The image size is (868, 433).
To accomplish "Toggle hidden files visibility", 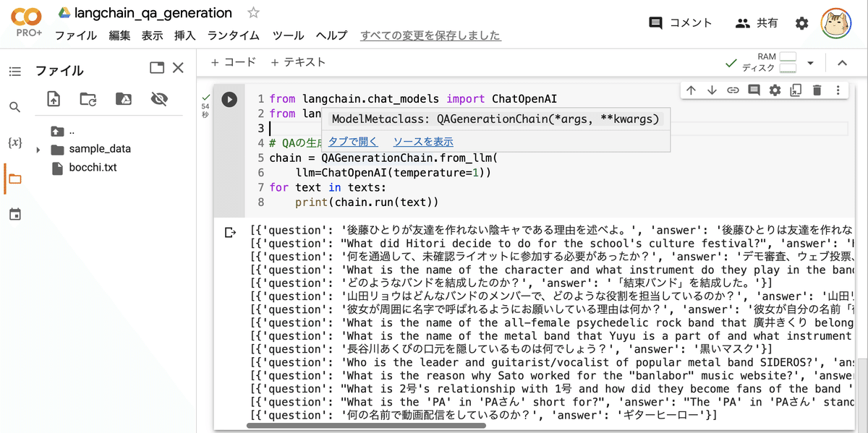I will 159,99.
